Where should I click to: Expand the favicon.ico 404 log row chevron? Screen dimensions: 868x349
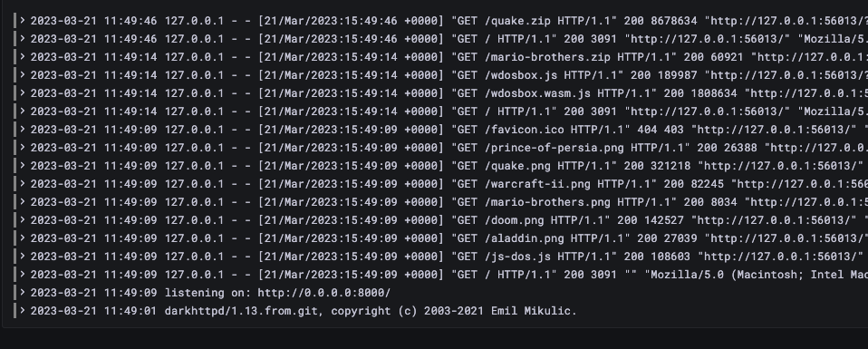pos(23,129)
